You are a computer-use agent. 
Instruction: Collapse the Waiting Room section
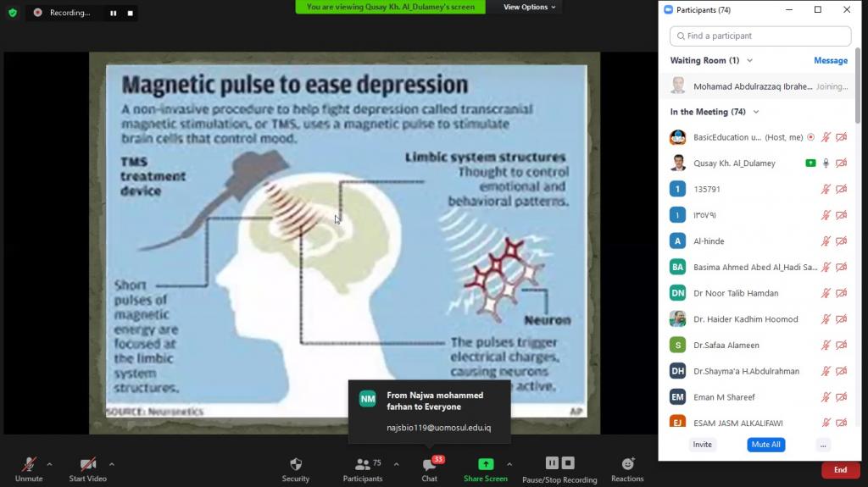[x=749, y=61]
